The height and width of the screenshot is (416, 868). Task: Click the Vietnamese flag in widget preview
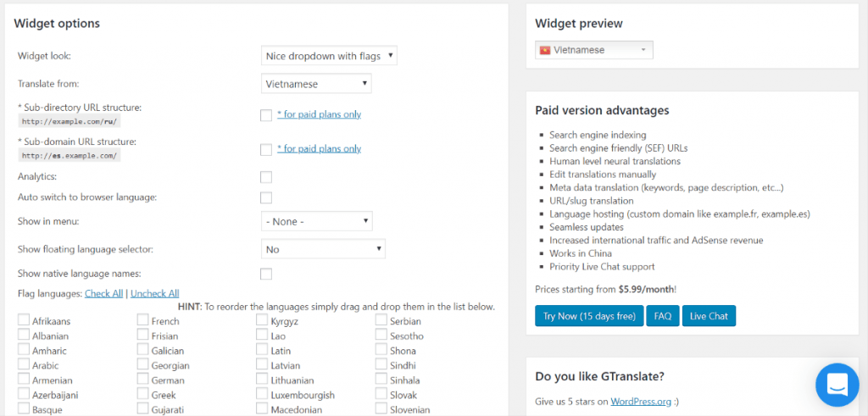[545, 50]
